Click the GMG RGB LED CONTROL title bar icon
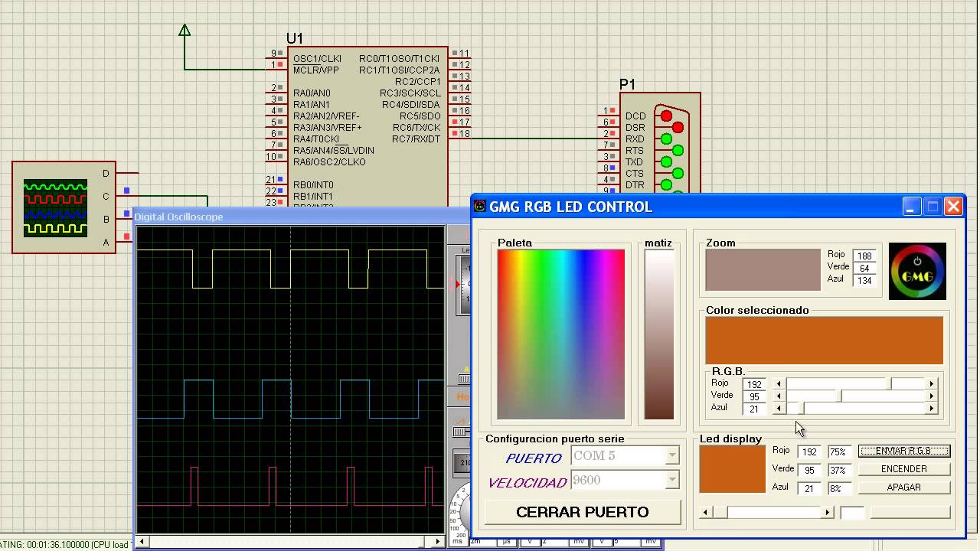Screen dimensions: 980x551 pos(480,206)
